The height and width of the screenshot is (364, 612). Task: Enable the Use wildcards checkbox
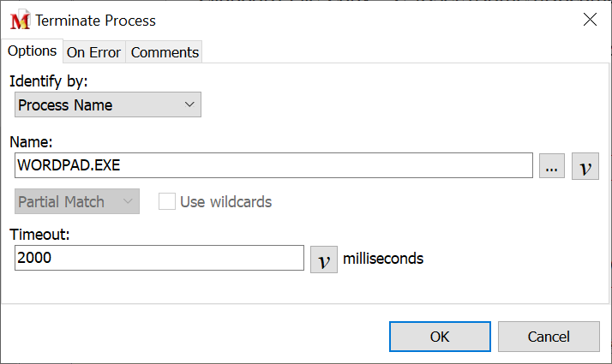[167, 202]
